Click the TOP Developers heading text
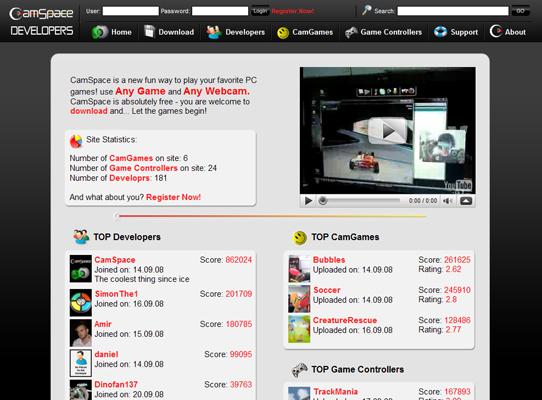Viewport: 542px width, 400px height. point(127,237)
